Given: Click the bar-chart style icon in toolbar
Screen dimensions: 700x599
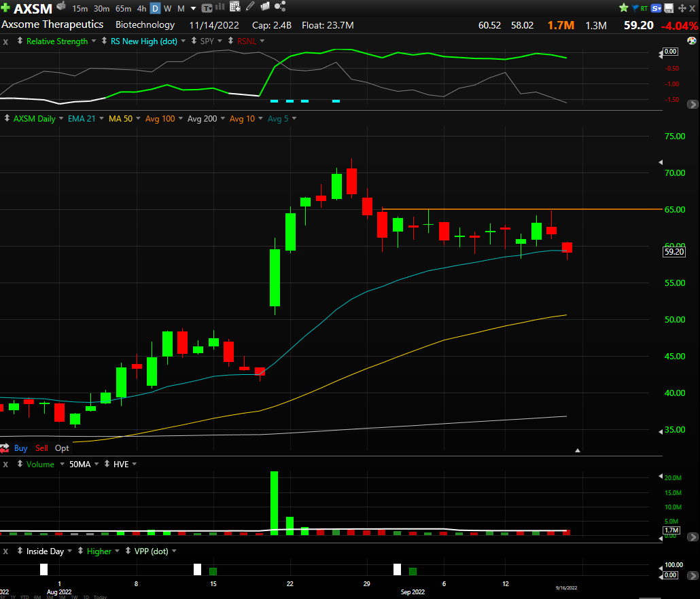Looking at the screenshot, I should pos(220,7).
